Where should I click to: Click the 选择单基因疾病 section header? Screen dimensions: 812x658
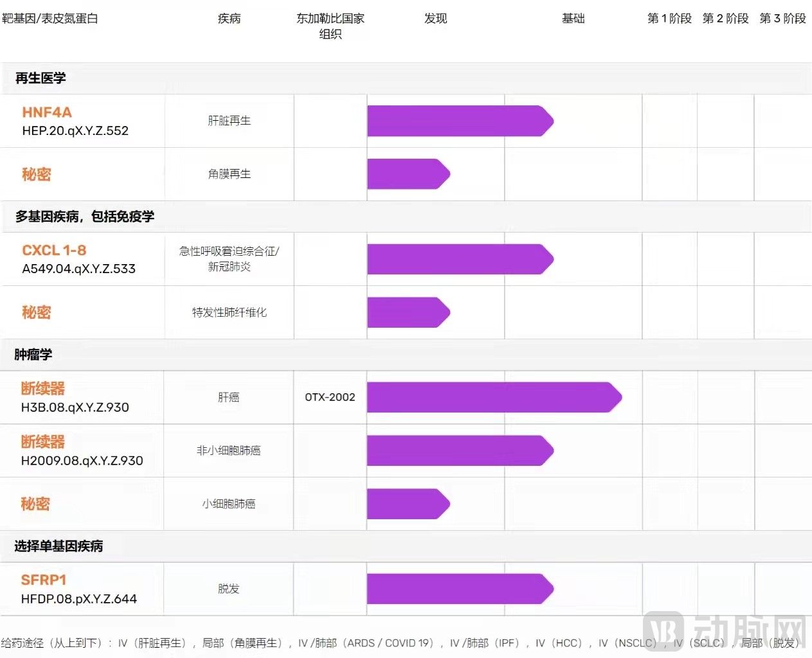[x=59, y=546]
